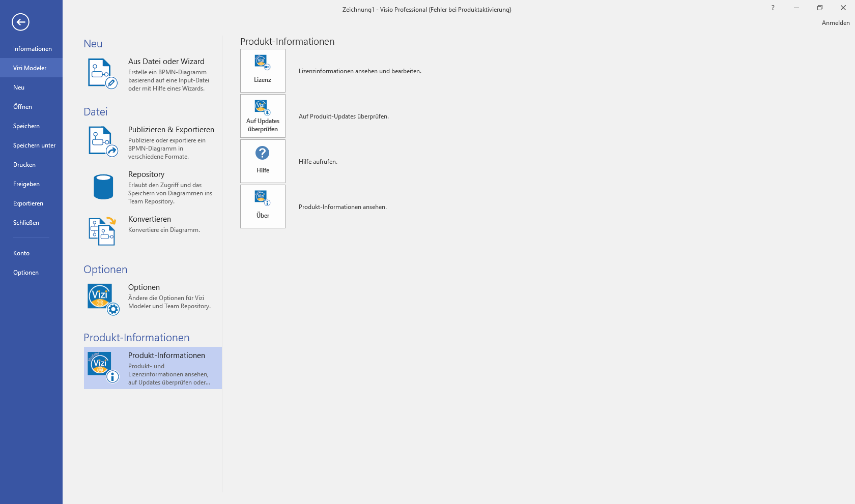Choose Speichern in the sidebar
855x504 pixels.
31,126
